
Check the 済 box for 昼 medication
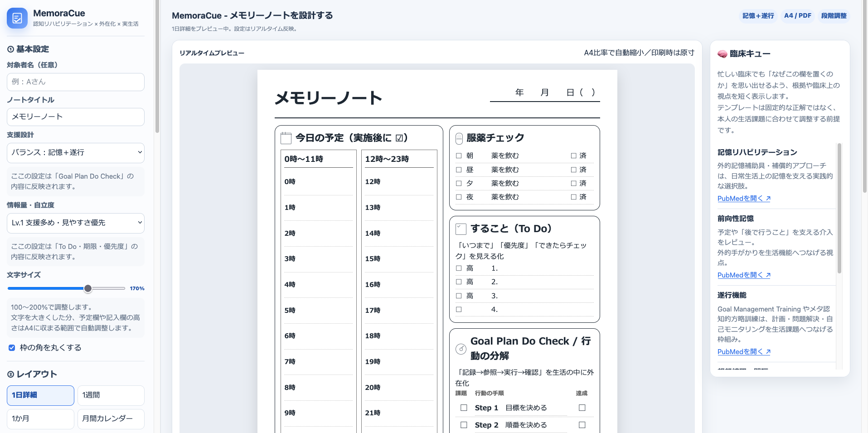(574, 170)
